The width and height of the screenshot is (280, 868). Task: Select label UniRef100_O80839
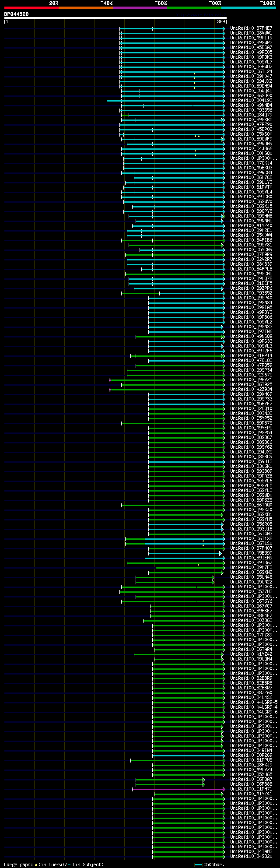click(251, 264)
